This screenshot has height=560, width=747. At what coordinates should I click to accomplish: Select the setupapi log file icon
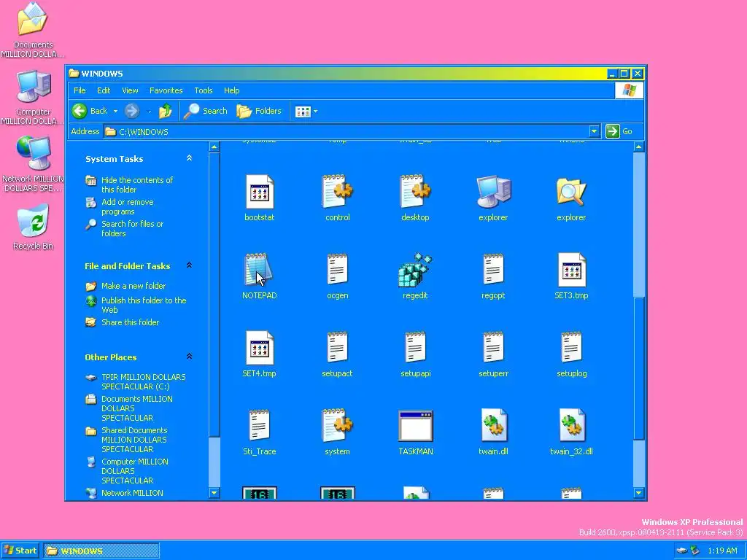pyautogui.click(x=415, y=348)
